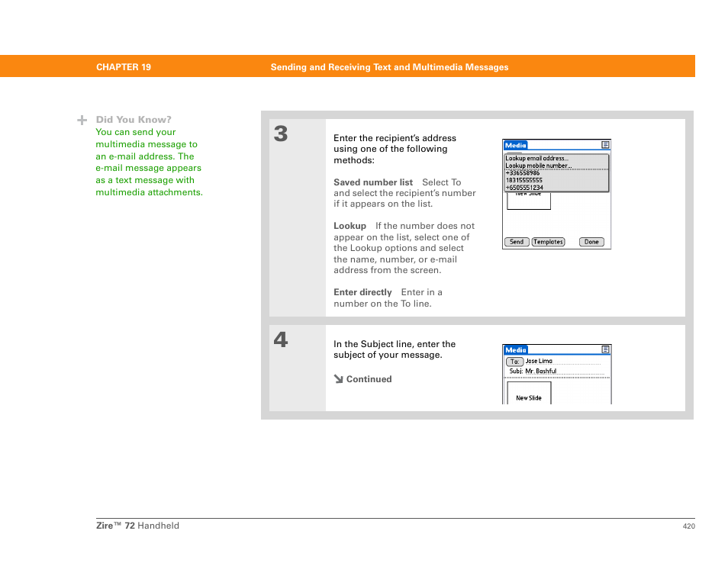728x563 pixels.
Task: Click page number 420 in the footer
Action: (x=689, y=526)
